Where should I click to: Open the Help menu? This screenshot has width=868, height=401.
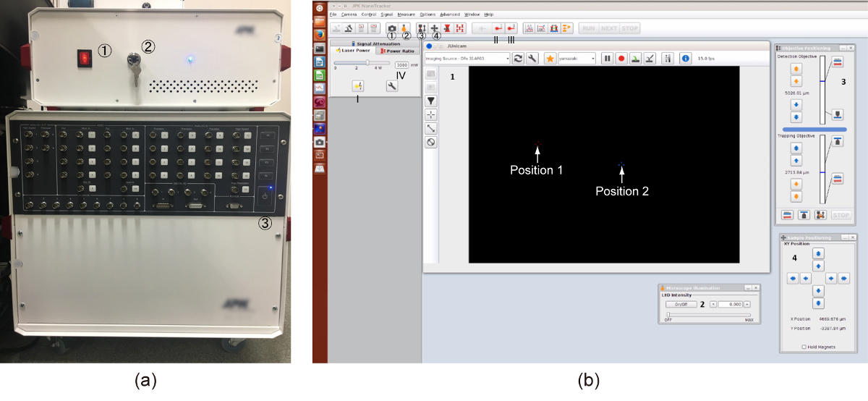coord(489,14)
